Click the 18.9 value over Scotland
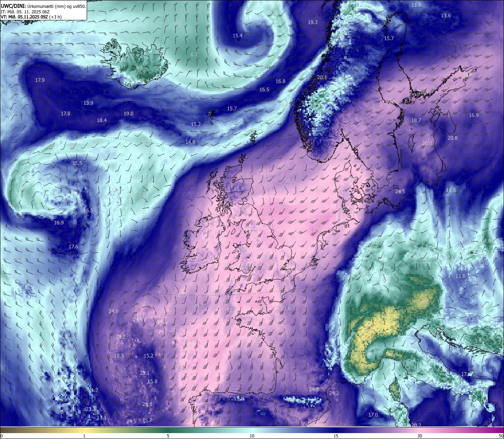This screenshot has height=439, width=504. tap(239, 189)
